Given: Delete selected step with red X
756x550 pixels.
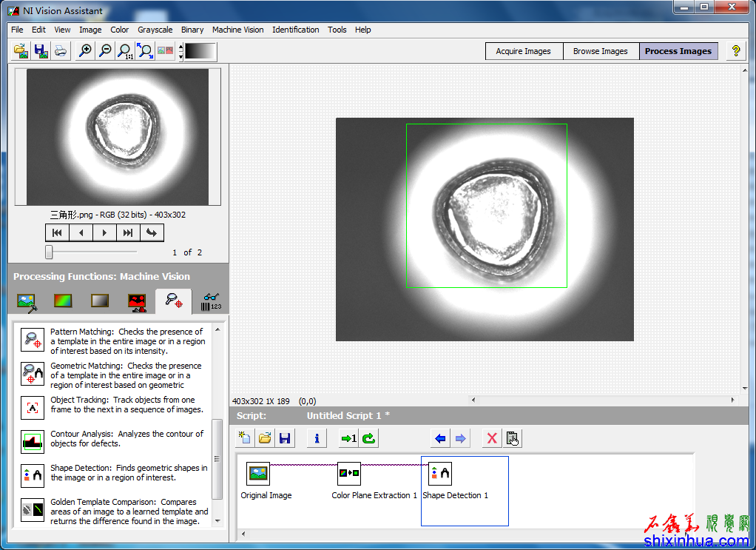Looking at the screenshot, I should coord(492,438).
